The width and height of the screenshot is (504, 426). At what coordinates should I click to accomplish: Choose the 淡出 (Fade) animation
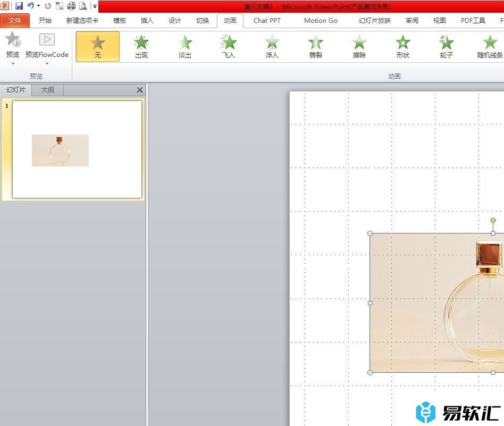pos(185,46)
